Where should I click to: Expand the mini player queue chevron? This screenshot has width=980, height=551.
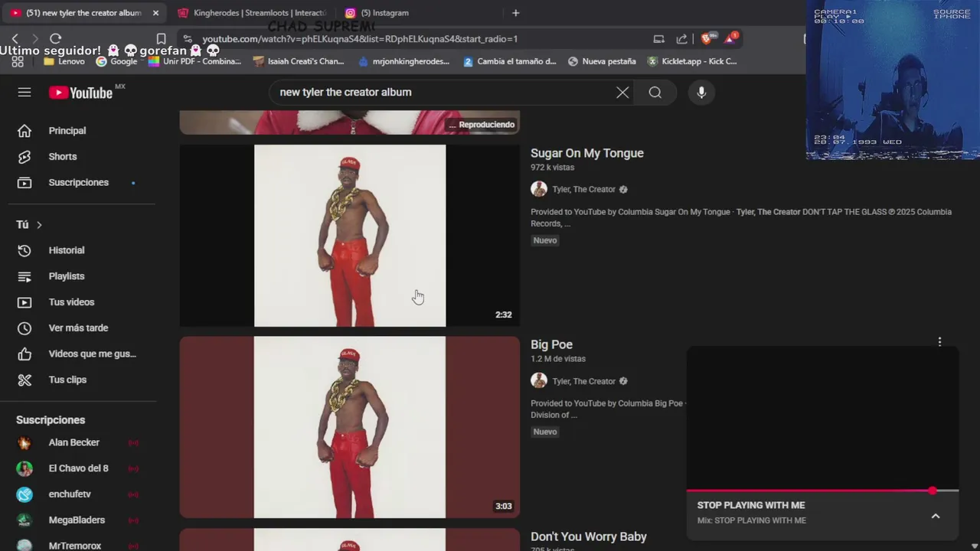(x=936, y=517)
